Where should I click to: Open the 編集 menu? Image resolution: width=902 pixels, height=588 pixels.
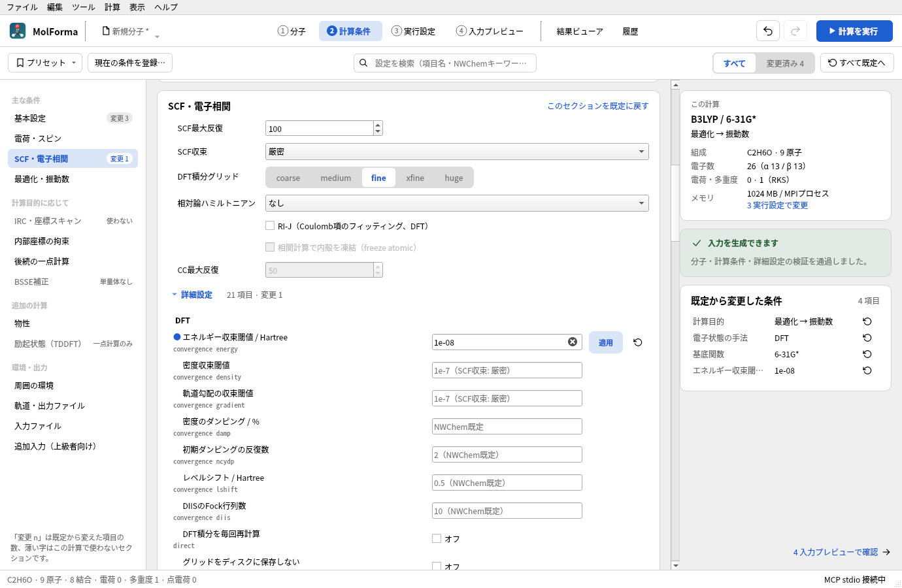55,7
